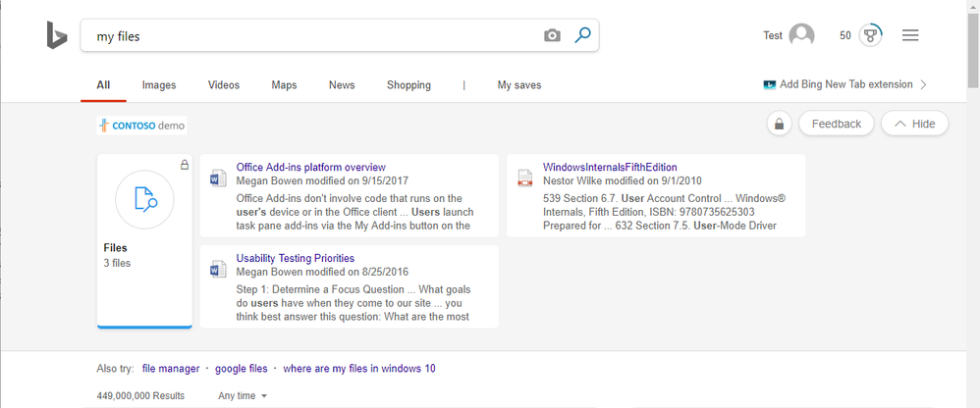Switch to the Videos tab
This screenshot has width=980, height=408.
point(224,85)
